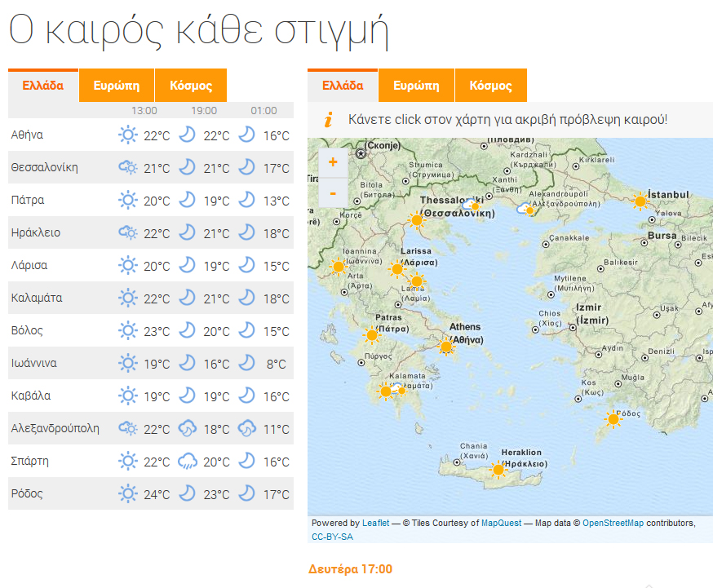Switch to Ευρώπη tab in the forecast table

tap(117, 86)
